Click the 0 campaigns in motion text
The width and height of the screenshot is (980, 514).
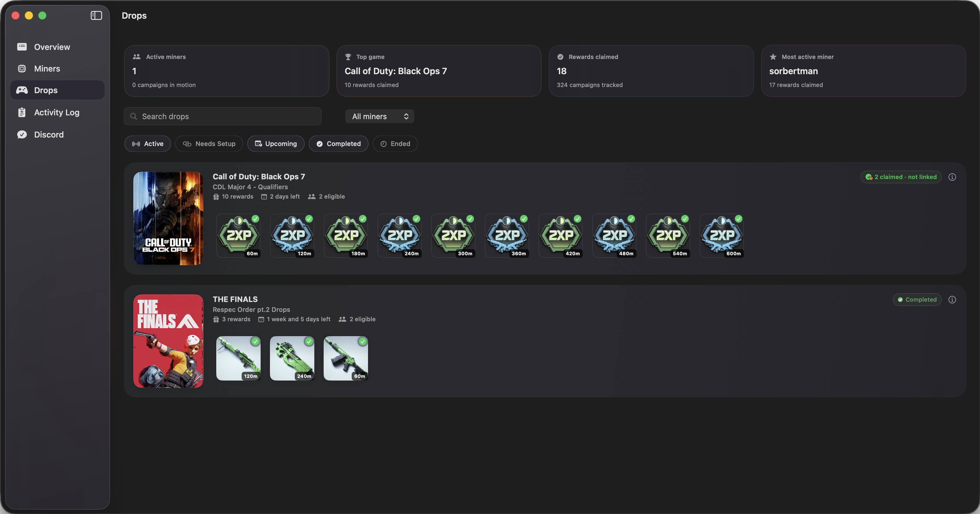(164, 85)
